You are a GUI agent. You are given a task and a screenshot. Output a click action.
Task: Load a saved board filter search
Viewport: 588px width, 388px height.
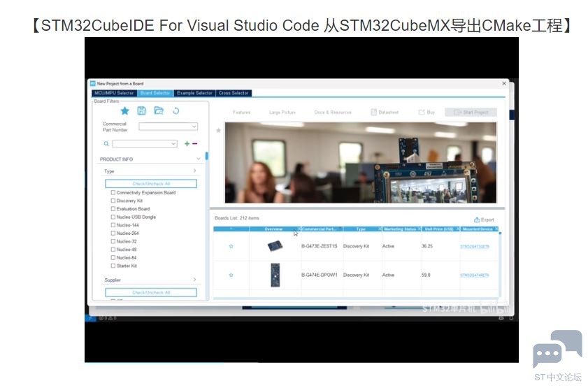click(159, 110)
